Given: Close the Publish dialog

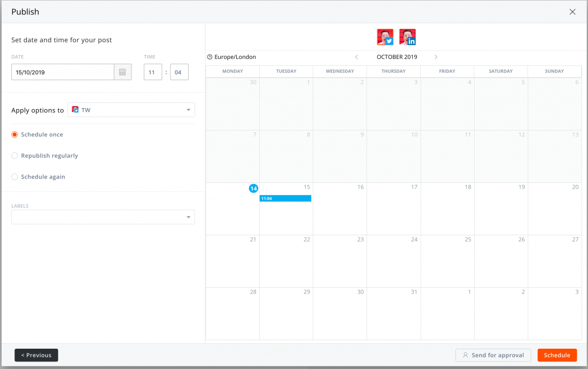Looking at the screenshot, I should coord(572,12).
